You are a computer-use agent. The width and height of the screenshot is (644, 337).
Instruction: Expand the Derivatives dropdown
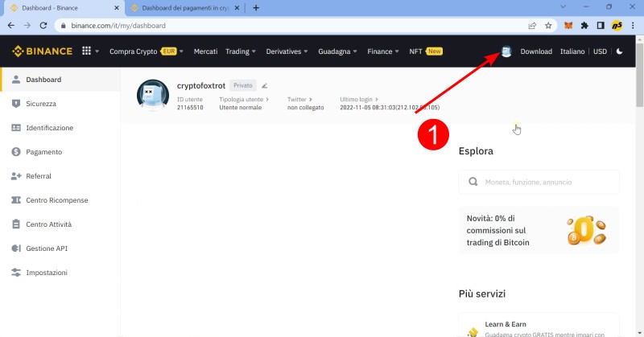tap(287, 51)
